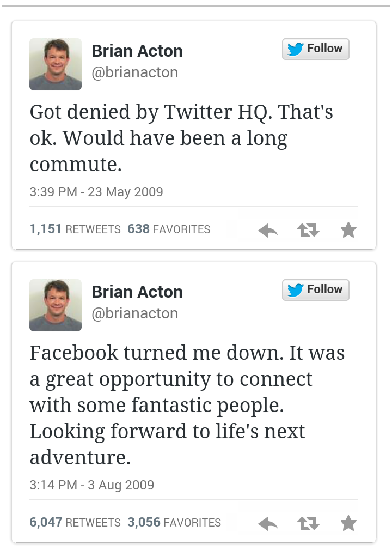View the 1,151 retweets list
This screenshot has height=550, width=392.
click(x=75, y=229)
